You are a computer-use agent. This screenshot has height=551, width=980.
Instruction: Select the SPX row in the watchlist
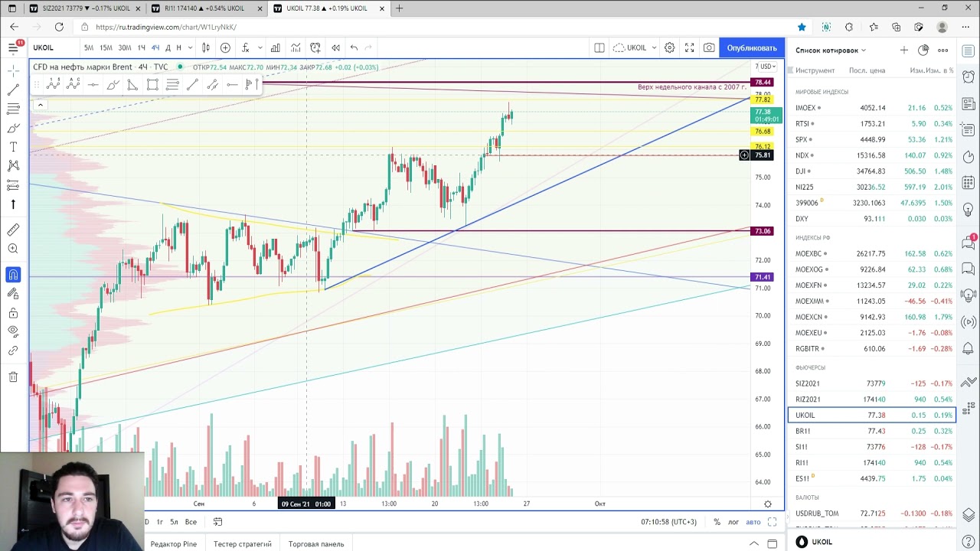coord(872,139)
